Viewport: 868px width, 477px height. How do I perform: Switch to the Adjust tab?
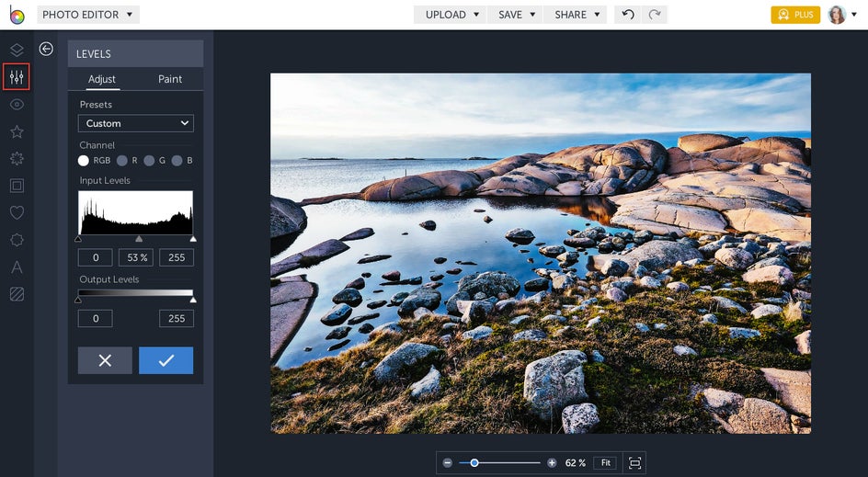pyautogui.click(x=102, y=79)
